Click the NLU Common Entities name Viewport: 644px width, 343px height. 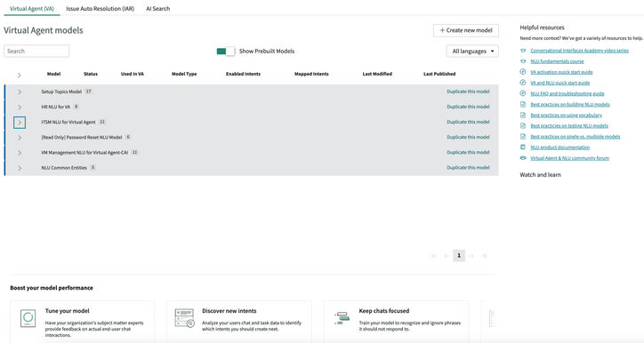click(64, 167)
